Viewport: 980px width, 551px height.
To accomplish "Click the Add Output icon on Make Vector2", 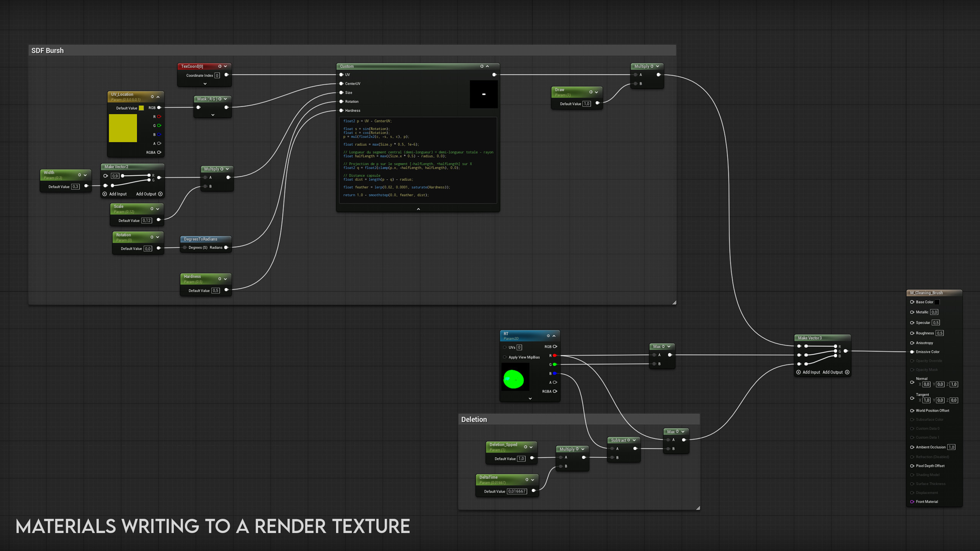I will point(160,194).
